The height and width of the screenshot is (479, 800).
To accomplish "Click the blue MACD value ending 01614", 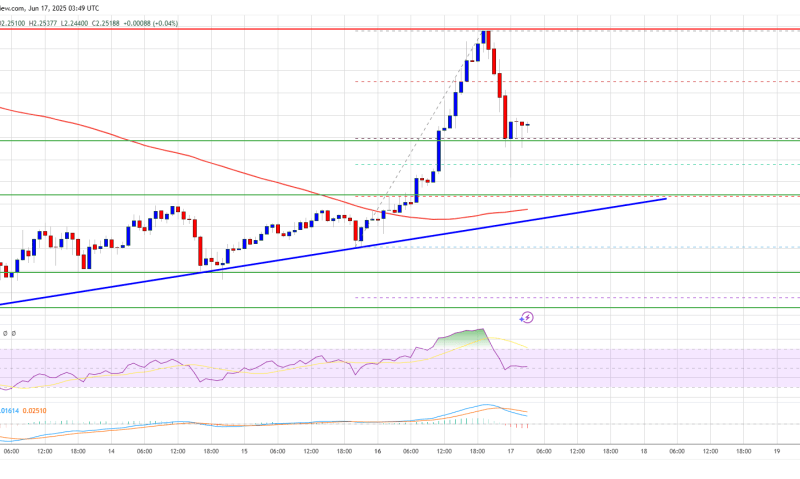I will click(x=9, y=411).
